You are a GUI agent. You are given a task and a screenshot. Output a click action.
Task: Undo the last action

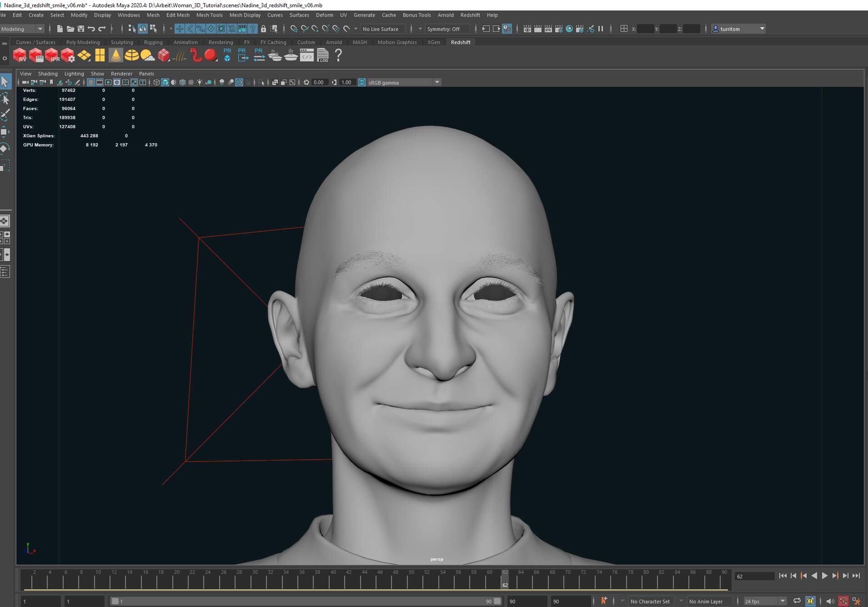(x=91, y=29)
